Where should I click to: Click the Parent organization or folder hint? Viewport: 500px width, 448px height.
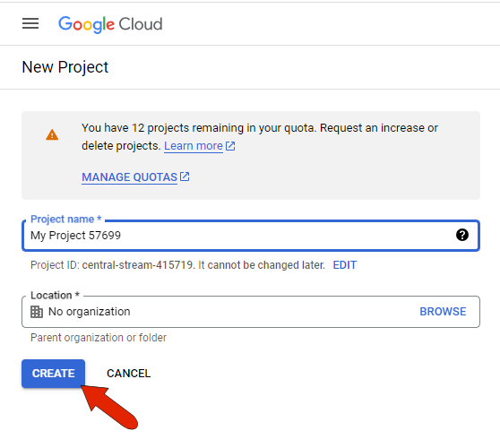pos(99,338)
